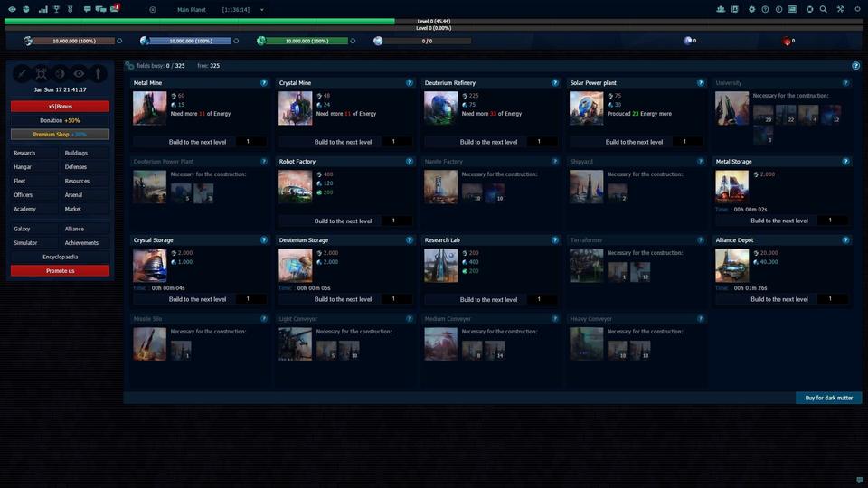Click the settings gear icon in top bar
This screenshot has width=868, height=488.
[x=751, y=9]
